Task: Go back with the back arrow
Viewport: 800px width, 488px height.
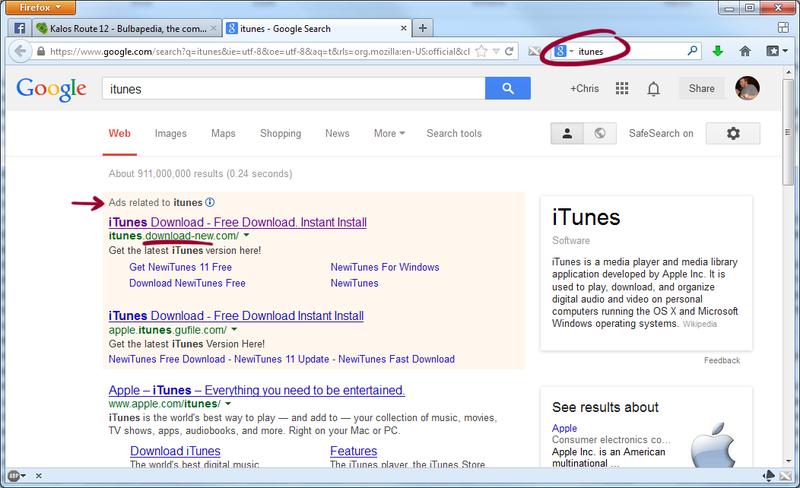Action: pos(20,52)
